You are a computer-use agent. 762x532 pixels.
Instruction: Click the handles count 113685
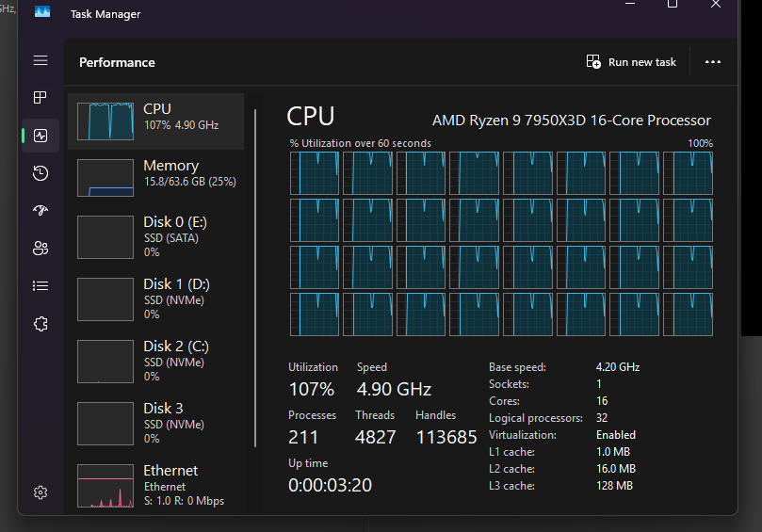(446, 437)
